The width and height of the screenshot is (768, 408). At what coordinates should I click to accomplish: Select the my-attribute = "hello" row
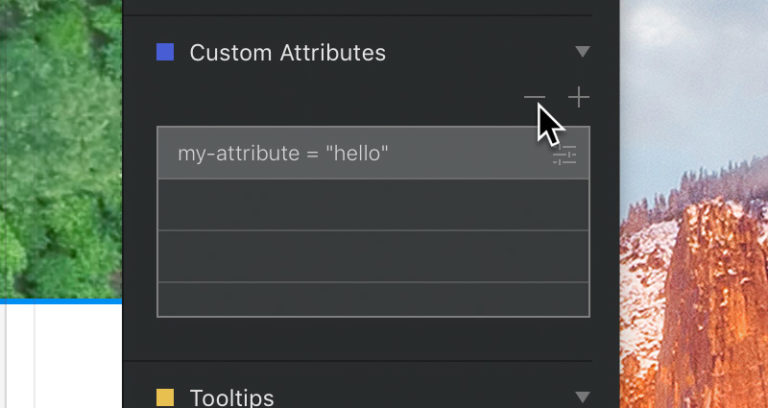pyautogui.click(x=350, y=154)
